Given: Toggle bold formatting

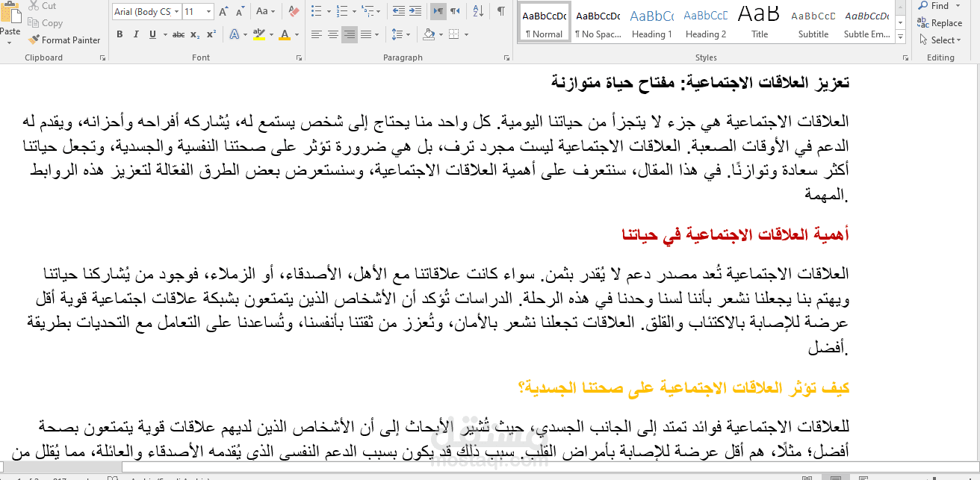Looking at the screenshot, I should point(120,34).
